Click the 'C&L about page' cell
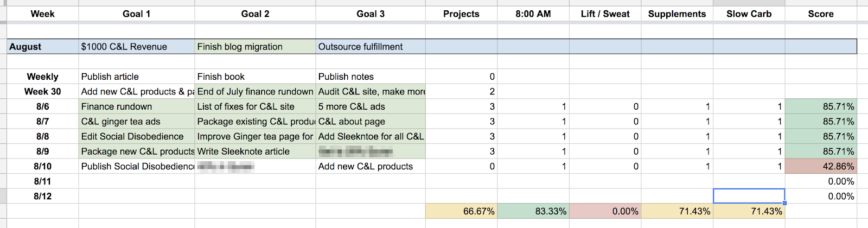Screen dimensions: 868x228 (x=371, y=122)
